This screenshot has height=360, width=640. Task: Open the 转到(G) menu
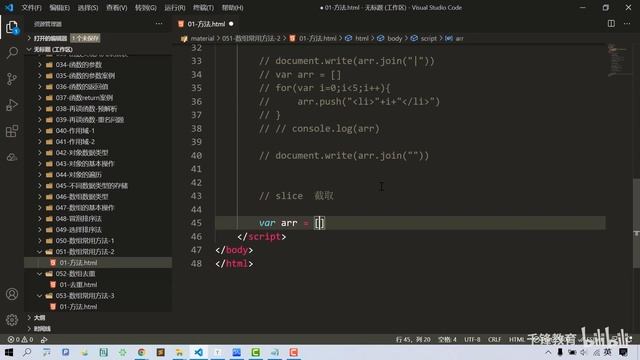[x=146, y=7]
